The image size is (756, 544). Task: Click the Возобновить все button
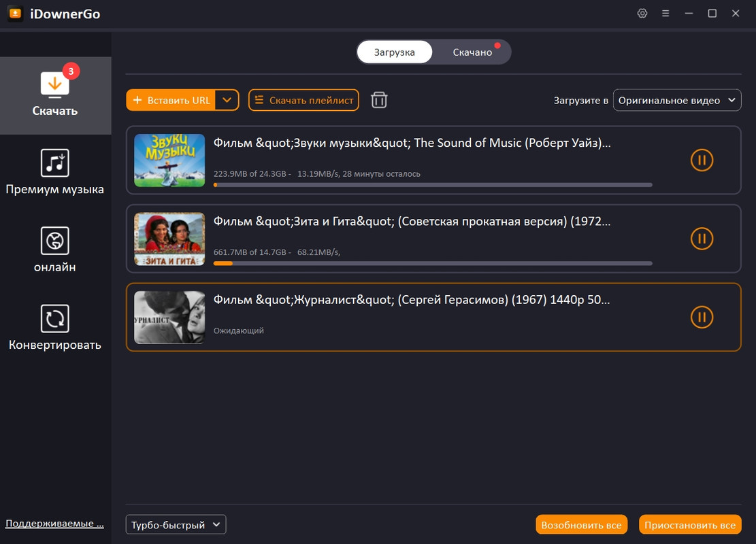click(582, 525)
